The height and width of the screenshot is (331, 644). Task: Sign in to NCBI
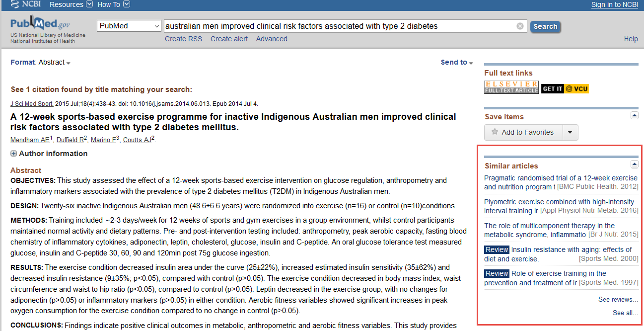point(614,4)
